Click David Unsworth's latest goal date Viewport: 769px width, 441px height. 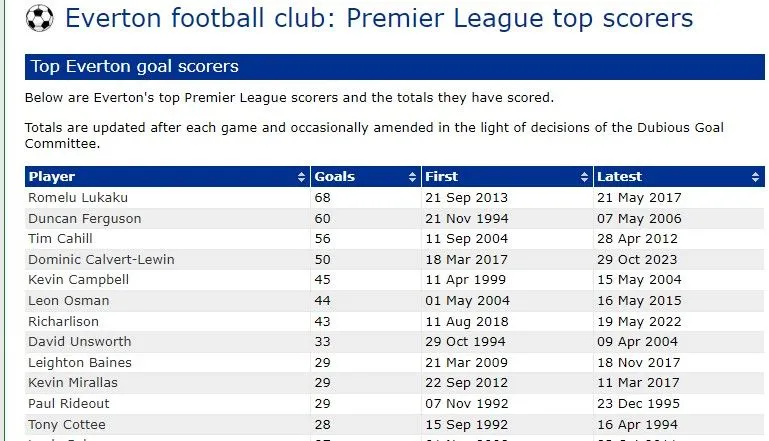pos(638,341)
